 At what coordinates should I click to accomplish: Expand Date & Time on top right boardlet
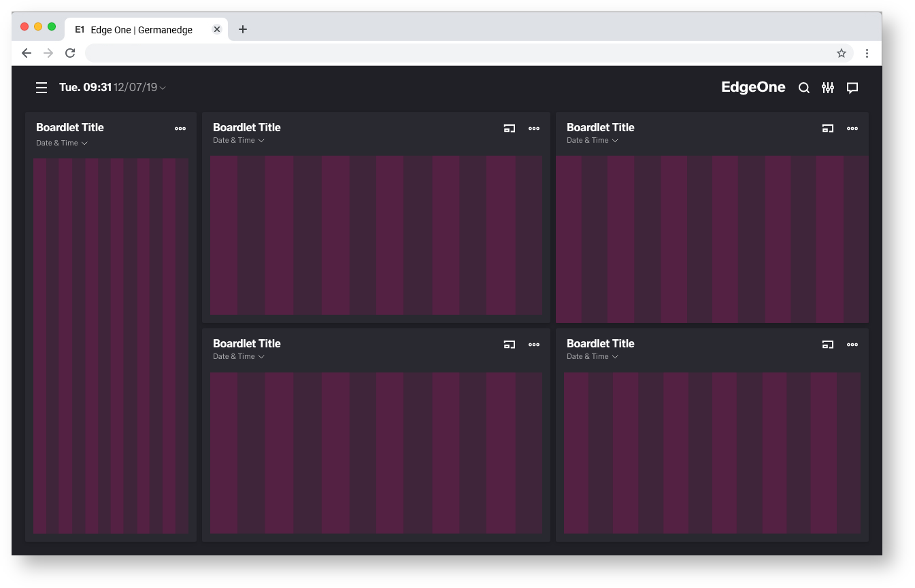pos(593,141)
